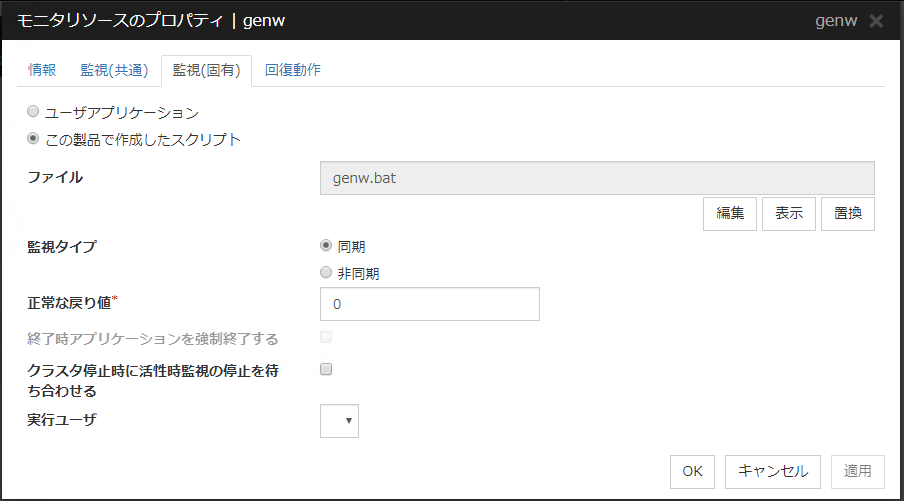Select the 監視(固有) tab
The width and height of the screenshot is (904, 501).
click(x=206, y=70)
